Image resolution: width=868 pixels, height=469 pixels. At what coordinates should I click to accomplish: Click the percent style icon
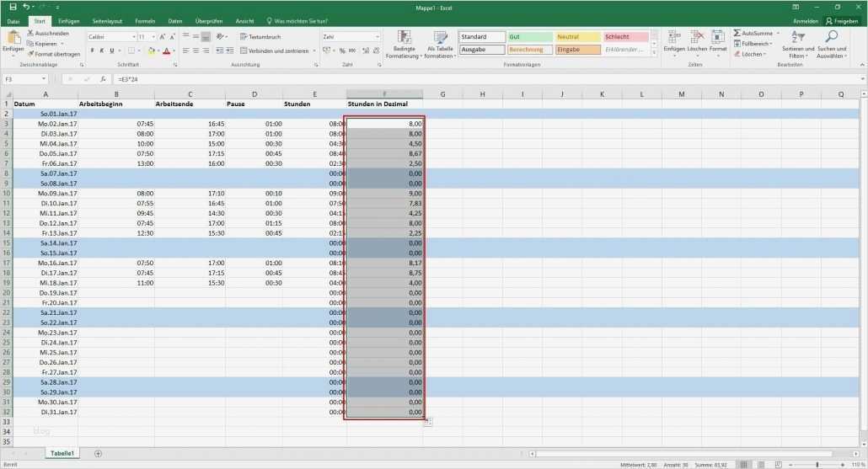tap(342, 51)
